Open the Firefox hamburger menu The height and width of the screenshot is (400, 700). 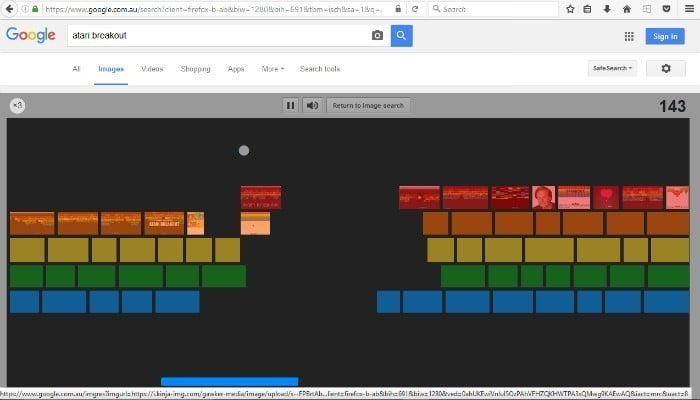click(x=690, y=9)
